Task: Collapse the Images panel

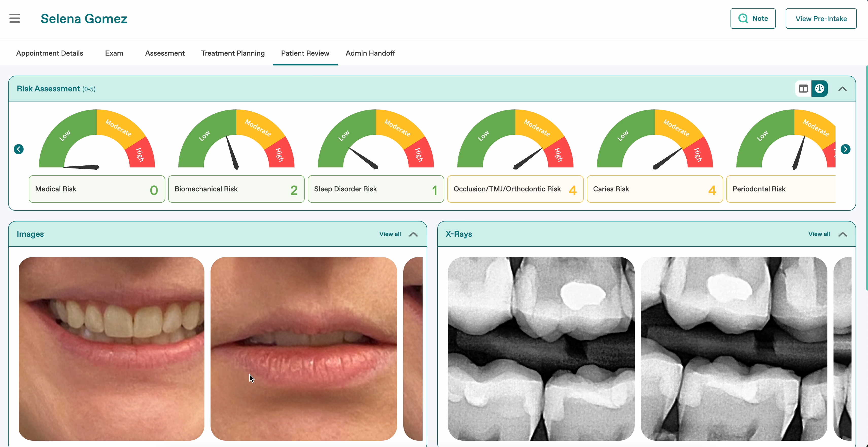Action: (x=413, y=234)
